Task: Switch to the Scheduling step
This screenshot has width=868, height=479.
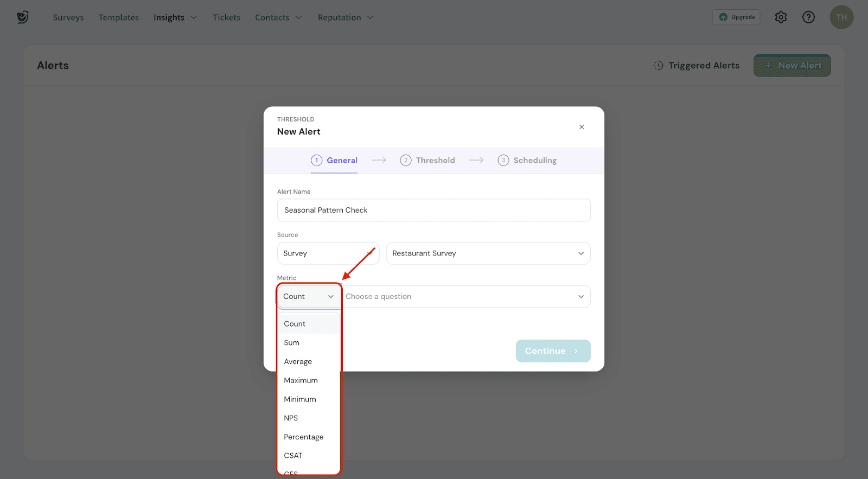Action: click(527, 161)
